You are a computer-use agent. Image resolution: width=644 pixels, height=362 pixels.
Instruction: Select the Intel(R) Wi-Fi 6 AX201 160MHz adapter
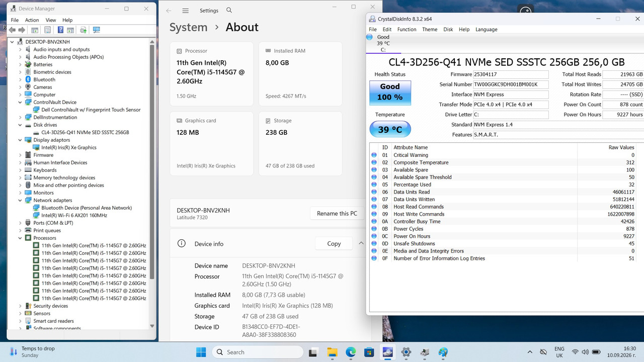(74, 215)
